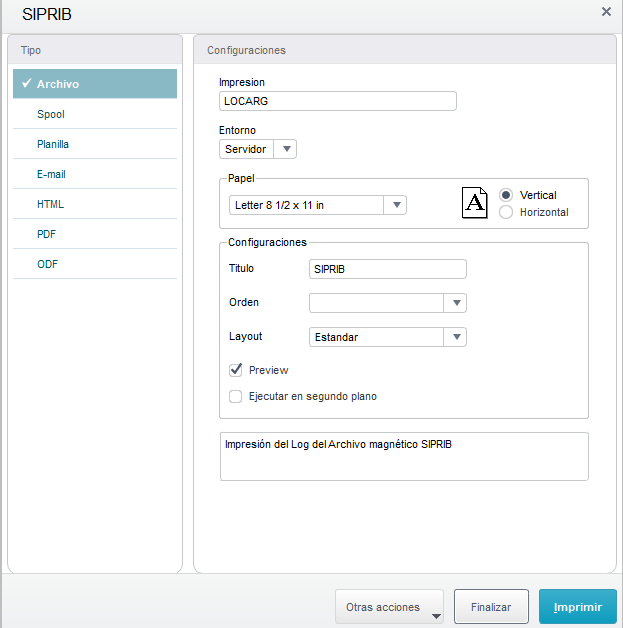Screen dimensions: 623x628
Task: Select HTML output type
Action: [95, 204]
